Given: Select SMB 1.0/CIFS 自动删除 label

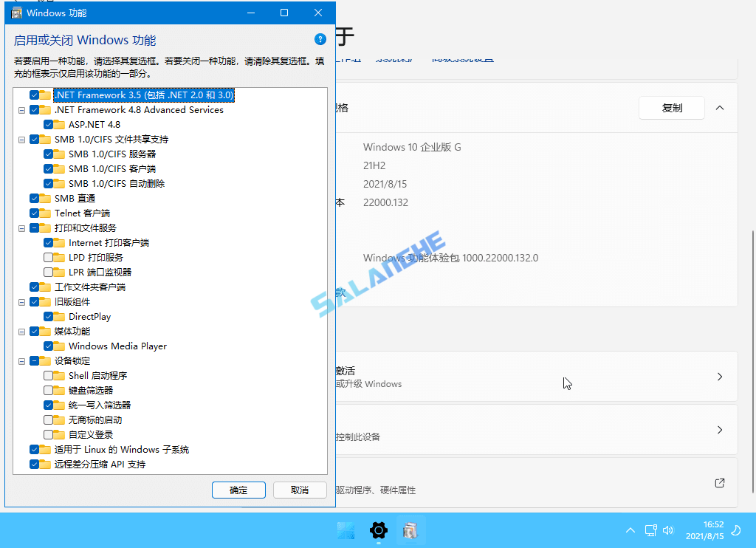Looking at the screenshot, I should tap(117, 184).
